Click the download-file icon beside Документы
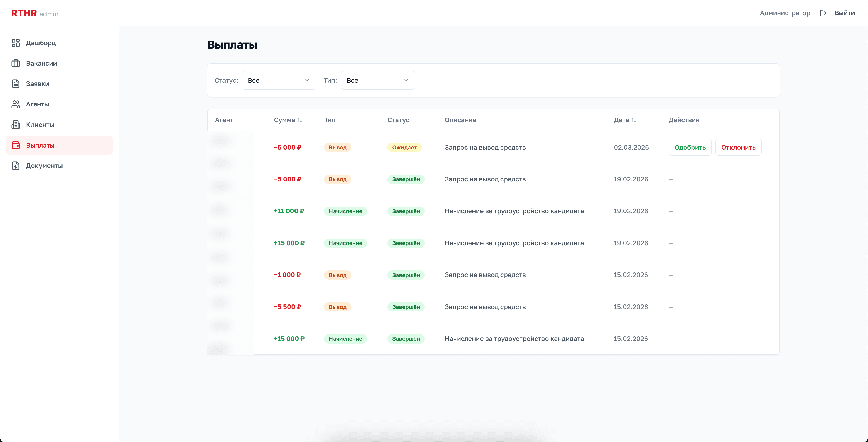The image size is (868, 442). [x=16, y=166]
